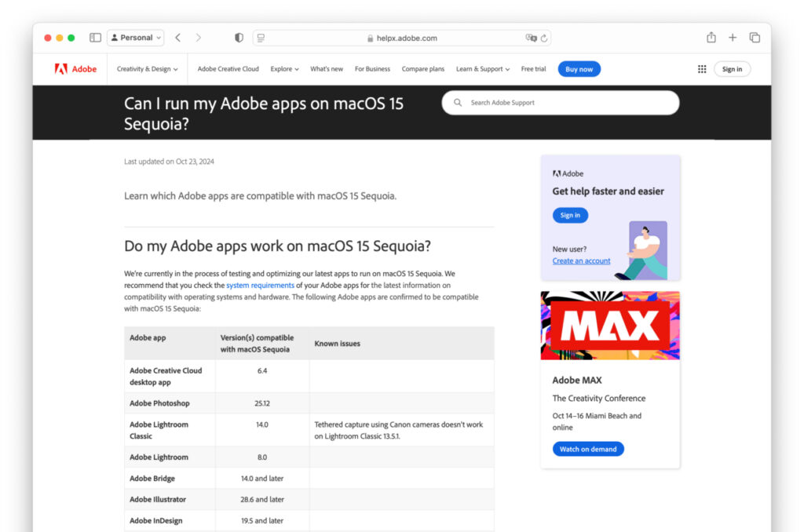This screenshot has width=804, height=532.
Task: Click the Watch on demand button
Action: click(588, 449)
